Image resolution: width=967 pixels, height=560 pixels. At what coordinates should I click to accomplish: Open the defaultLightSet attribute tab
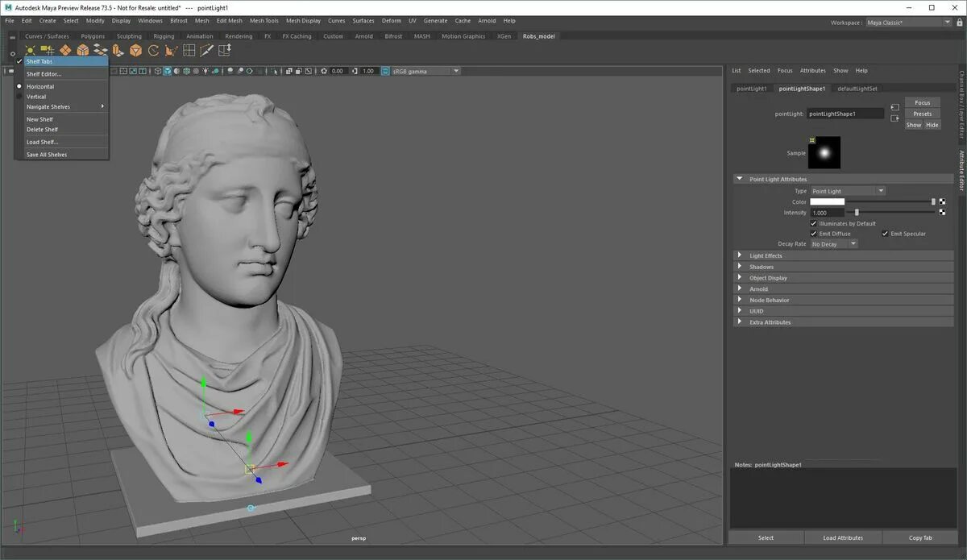point(857,89)
